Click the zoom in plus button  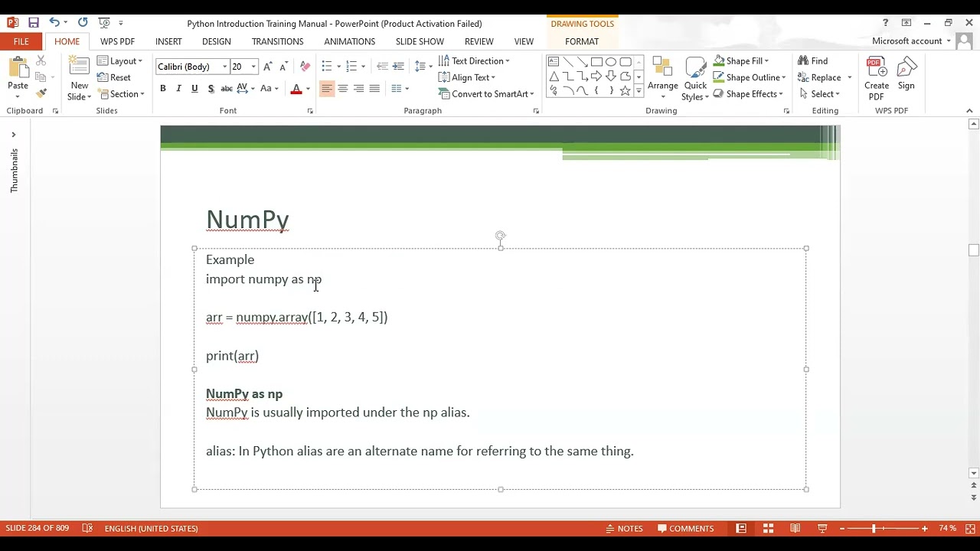[x=925, y=528]
